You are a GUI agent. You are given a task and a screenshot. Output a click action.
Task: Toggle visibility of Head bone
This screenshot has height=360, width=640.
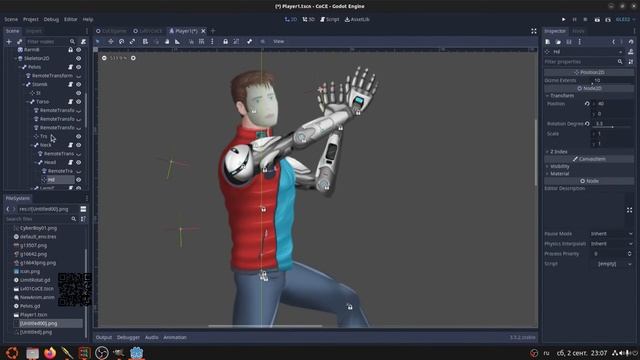click(78, 162)
